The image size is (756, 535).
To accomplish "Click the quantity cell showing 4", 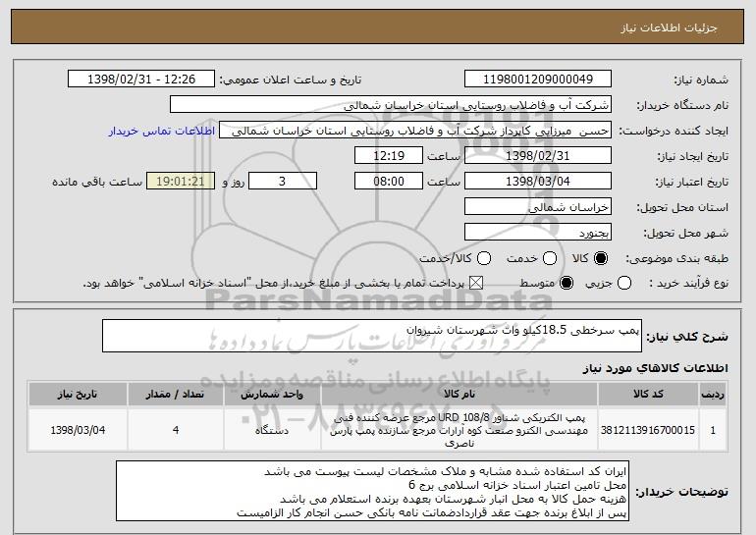I will (176, 430).
